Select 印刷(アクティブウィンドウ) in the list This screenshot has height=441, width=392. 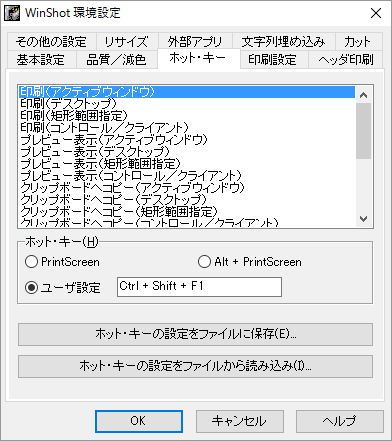187,92
